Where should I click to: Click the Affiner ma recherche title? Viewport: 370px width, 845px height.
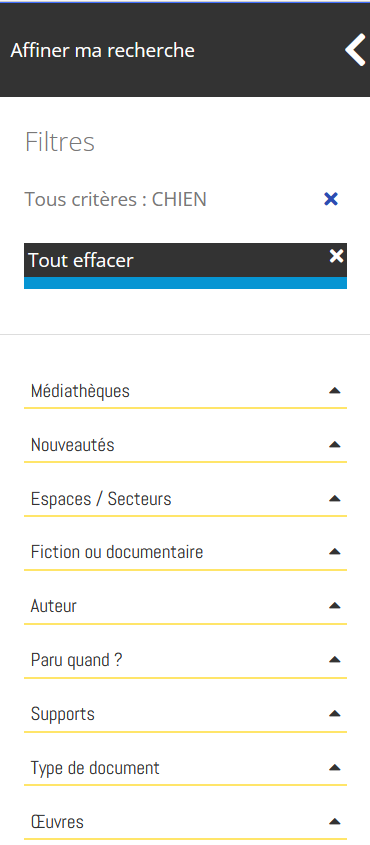point(102,50)
